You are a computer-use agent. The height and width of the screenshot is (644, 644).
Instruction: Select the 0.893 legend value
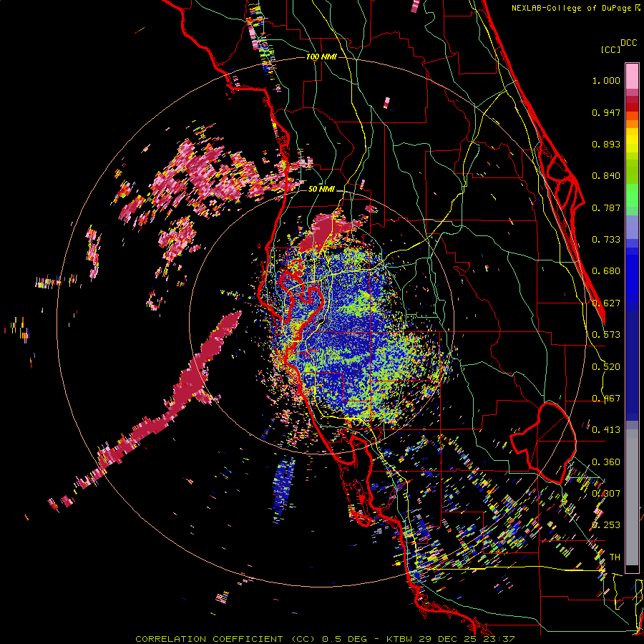pos(606,144)
